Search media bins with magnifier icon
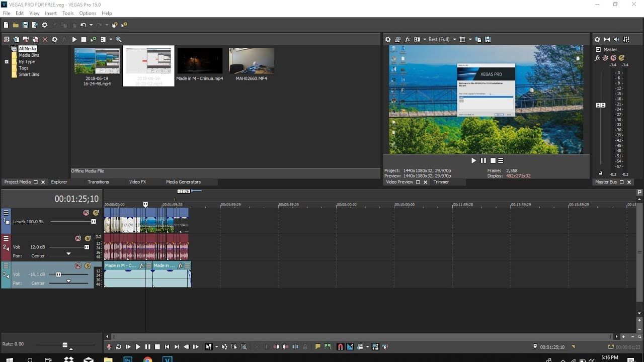Image resolution: width=644 pixels, height=362 pixels. 119,39
